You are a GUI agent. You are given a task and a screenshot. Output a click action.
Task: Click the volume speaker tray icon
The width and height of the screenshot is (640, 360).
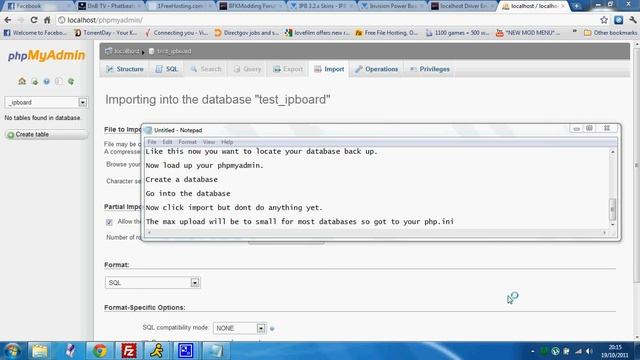[x=589, y=351]
